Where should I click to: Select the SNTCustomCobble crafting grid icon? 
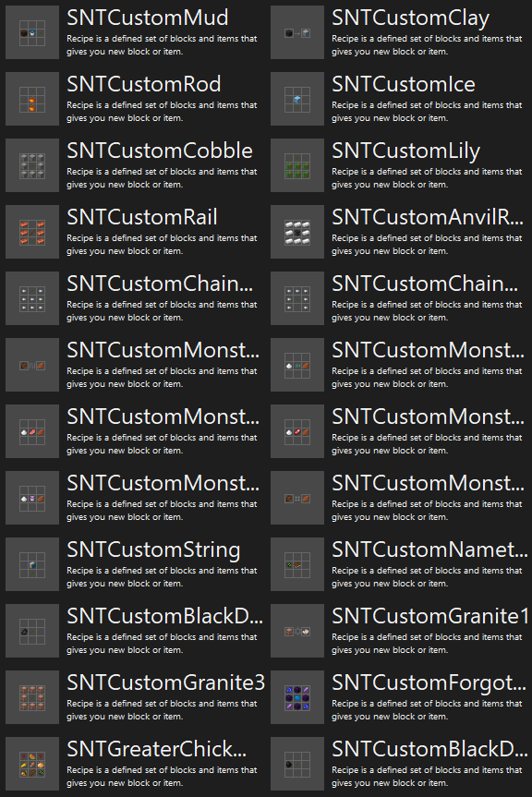(32, 165)
